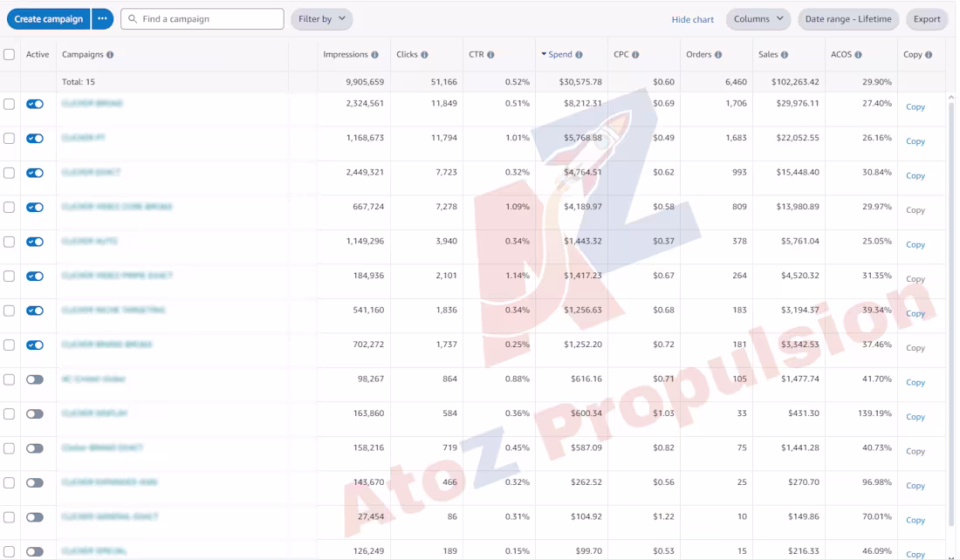Click the Create campaign button
Screen dimensions: 960x560
pyautogui.click(x=48, y=19)
